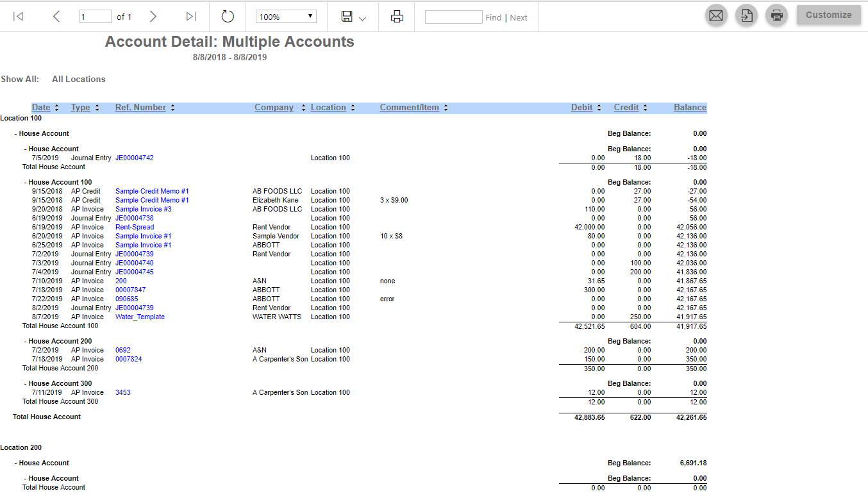868x498 pixels.
Task: Print using the rightmost printer icon
Action: [776, 15]
